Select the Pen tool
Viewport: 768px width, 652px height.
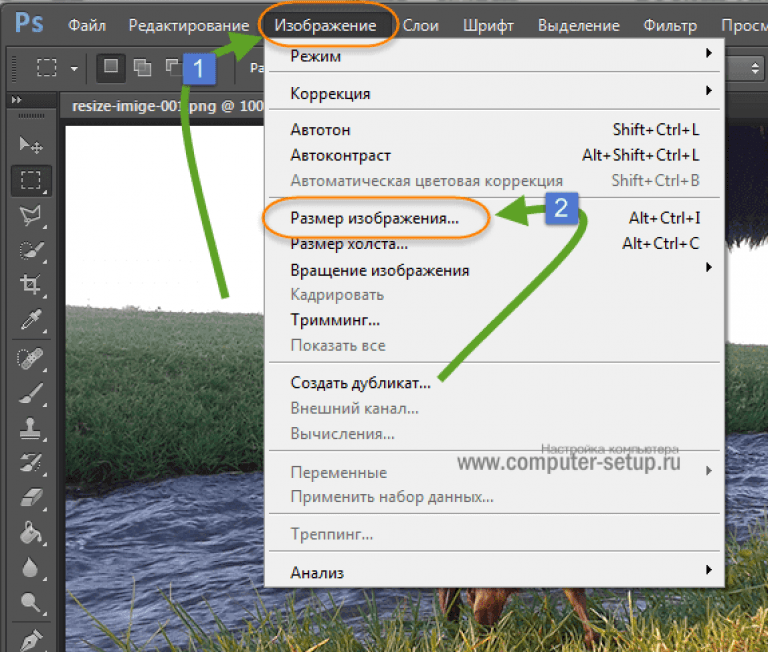pyautogui.click(x=31, y=639)
